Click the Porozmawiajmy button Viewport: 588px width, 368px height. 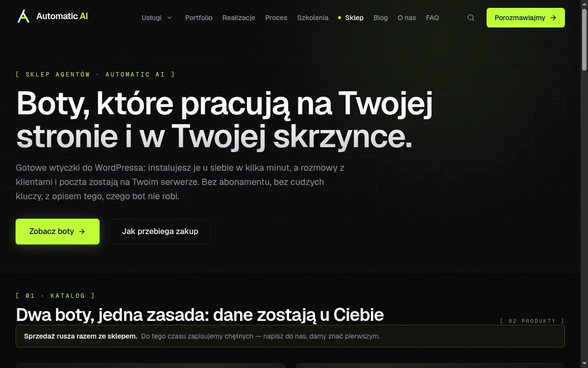526,18
